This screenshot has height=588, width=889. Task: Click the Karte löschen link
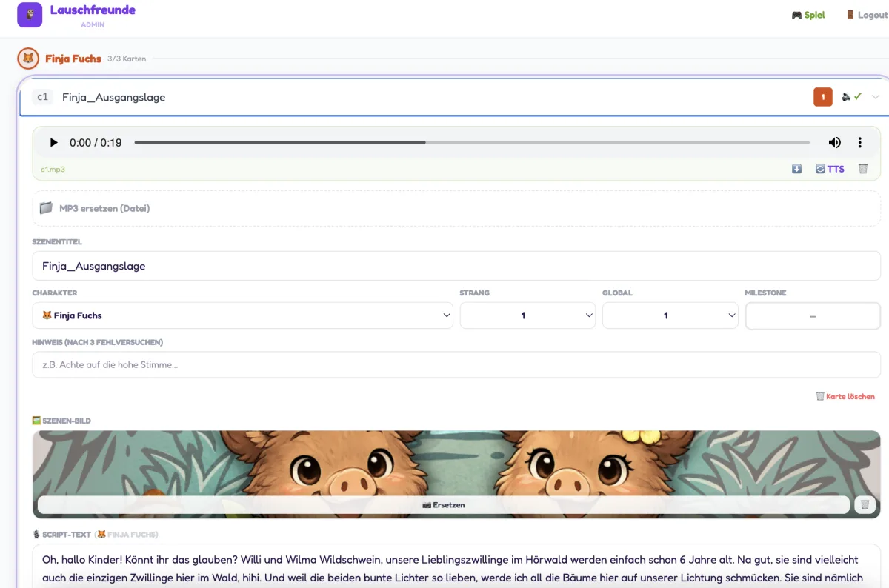(845, 396)
